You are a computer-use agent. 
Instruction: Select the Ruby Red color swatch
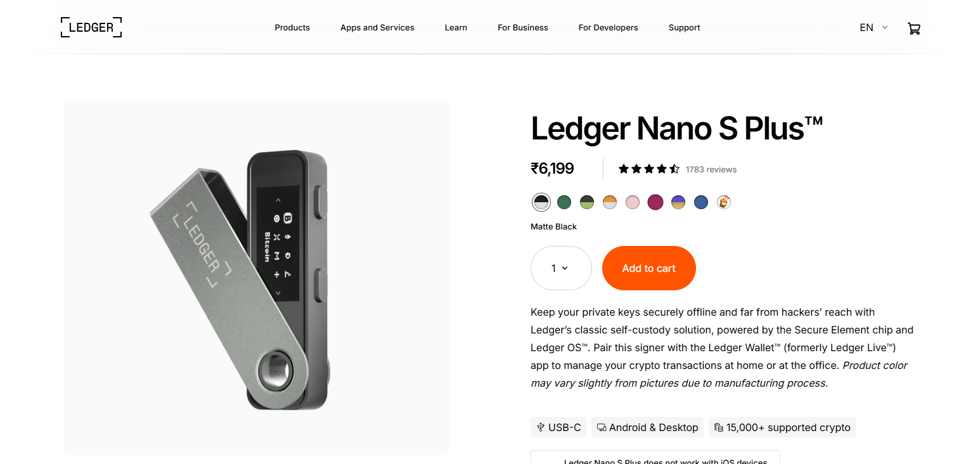tap(655, 202)
